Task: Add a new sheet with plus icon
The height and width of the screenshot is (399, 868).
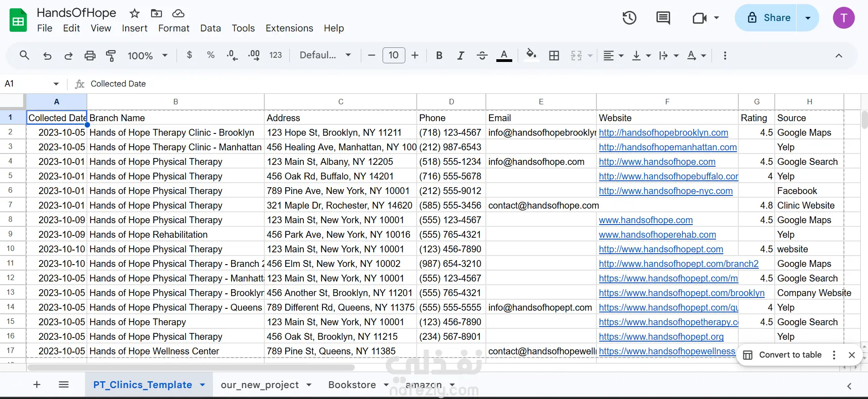Action: click(37, 385)
